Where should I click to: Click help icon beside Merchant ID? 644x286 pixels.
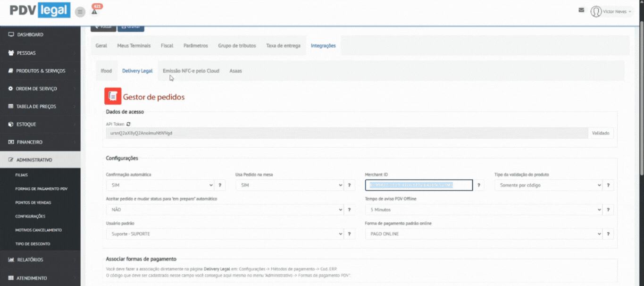478,185
